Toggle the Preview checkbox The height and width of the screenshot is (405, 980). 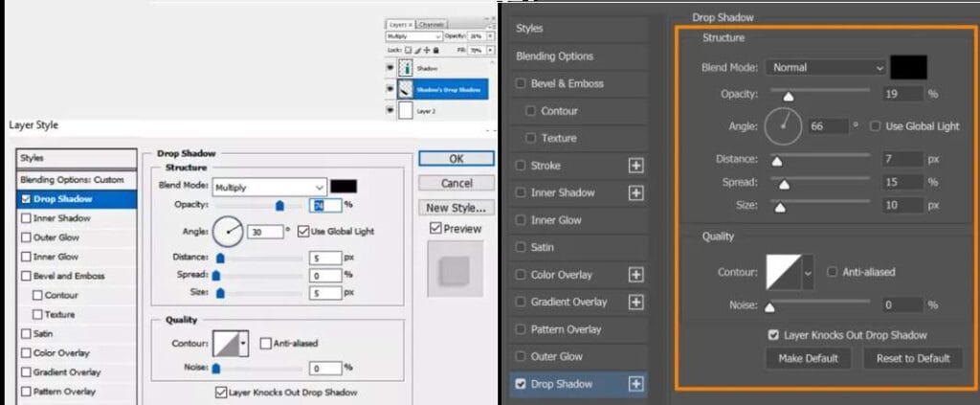coord(436,229)
